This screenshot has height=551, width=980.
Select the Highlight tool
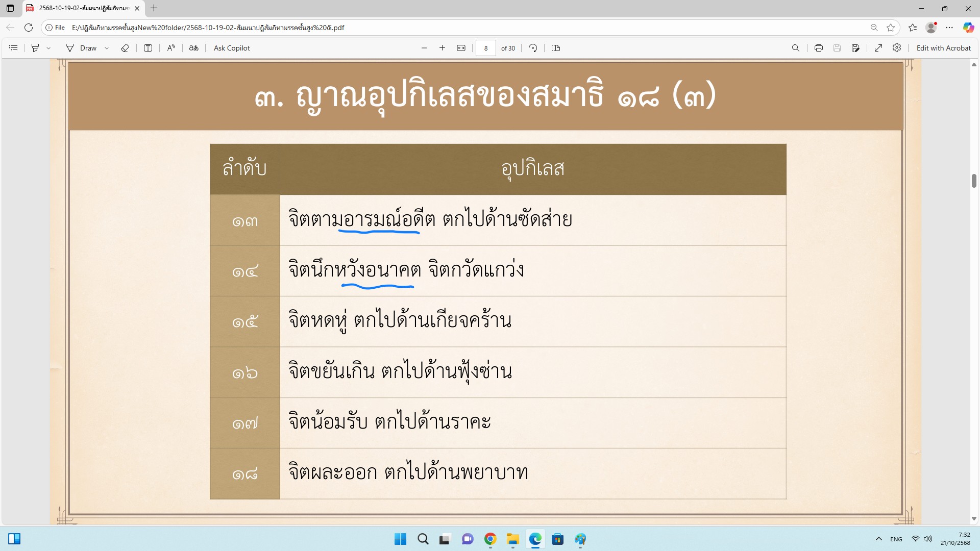point(35,48)
